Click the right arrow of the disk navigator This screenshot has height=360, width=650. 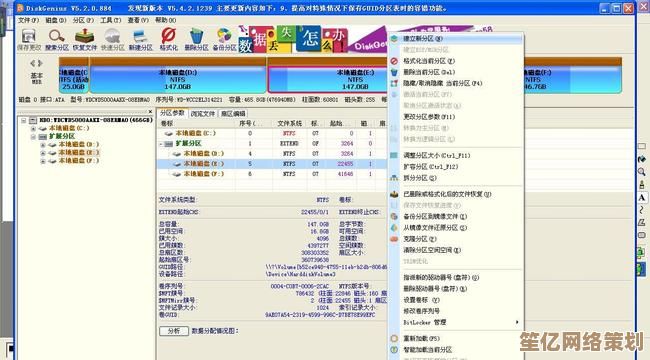[40, 63]
